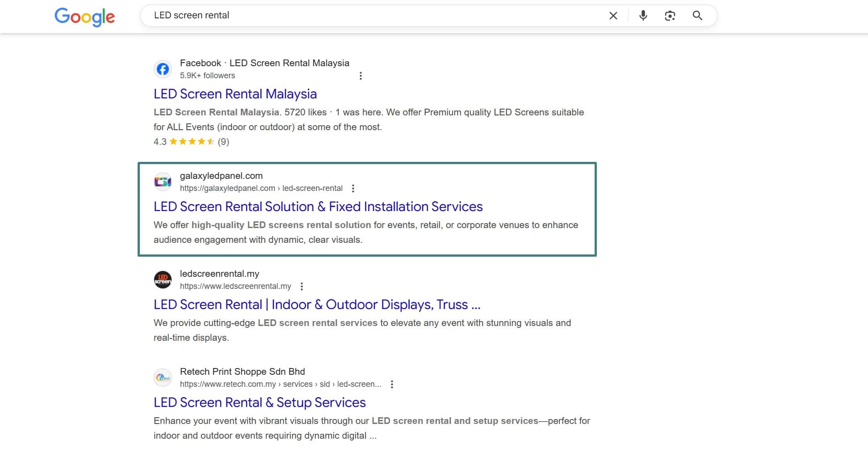
Task: Open LED Screen Rental Indoor & Outdoor Displays link
Action: pyautogui.click(x=317, y=305)
